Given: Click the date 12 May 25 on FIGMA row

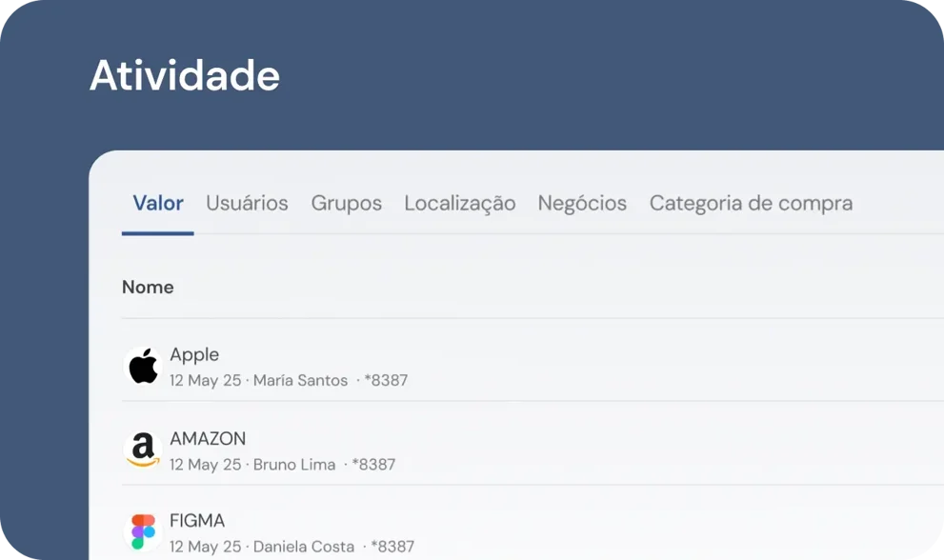Looking at the screenshot, I should tap(201, 546).
